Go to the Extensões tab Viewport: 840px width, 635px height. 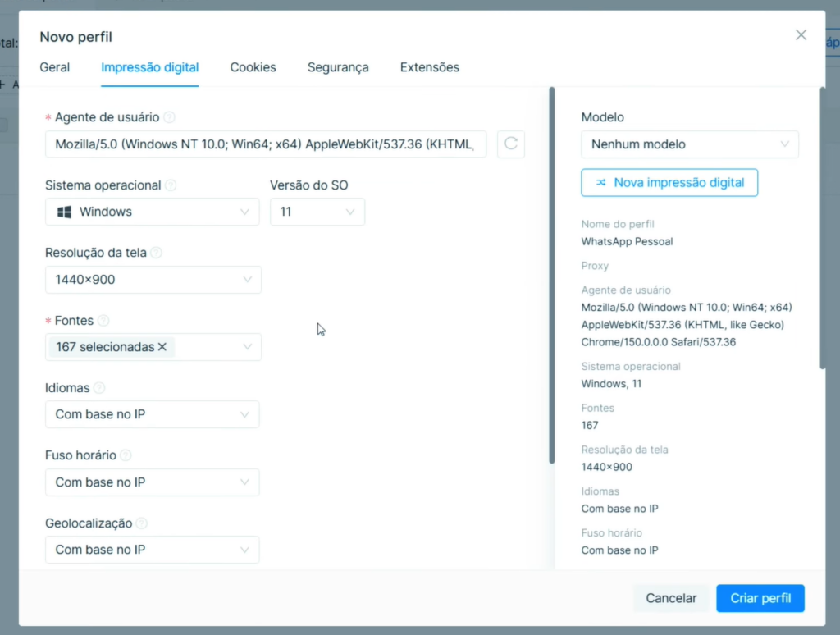tap(430, 67)
